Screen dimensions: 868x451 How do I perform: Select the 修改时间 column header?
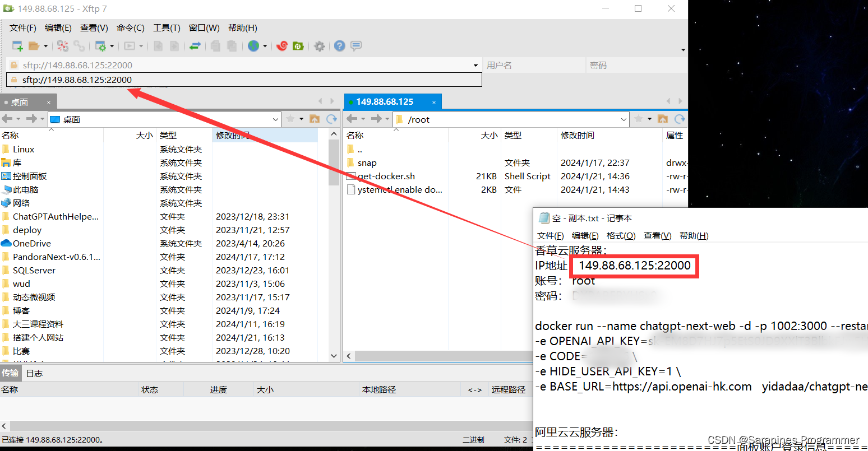pos(578,135)
